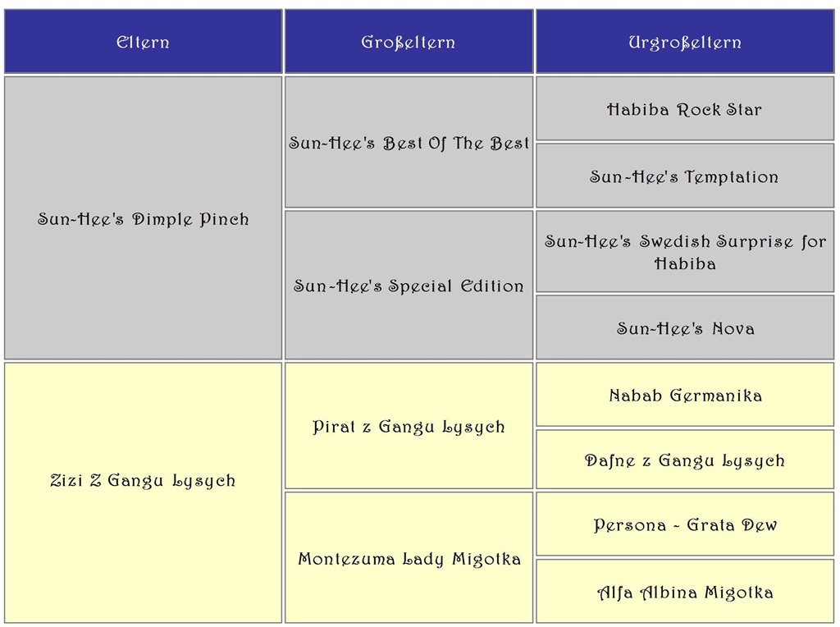This screenshot has height=627, width=840.
Task: Click Sun-Hee's Nova cell
Action: pos(684,329)
